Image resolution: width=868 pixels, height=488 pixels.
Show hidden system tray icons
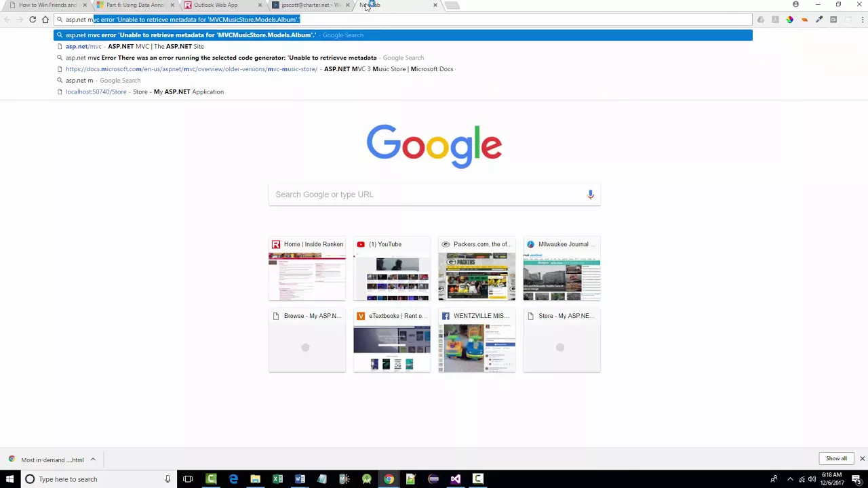tap(790, 479)
